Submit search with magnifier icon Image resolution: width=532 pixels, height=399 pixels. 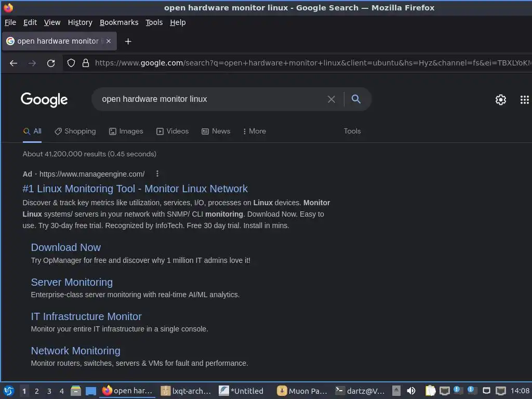pos(356,99)
